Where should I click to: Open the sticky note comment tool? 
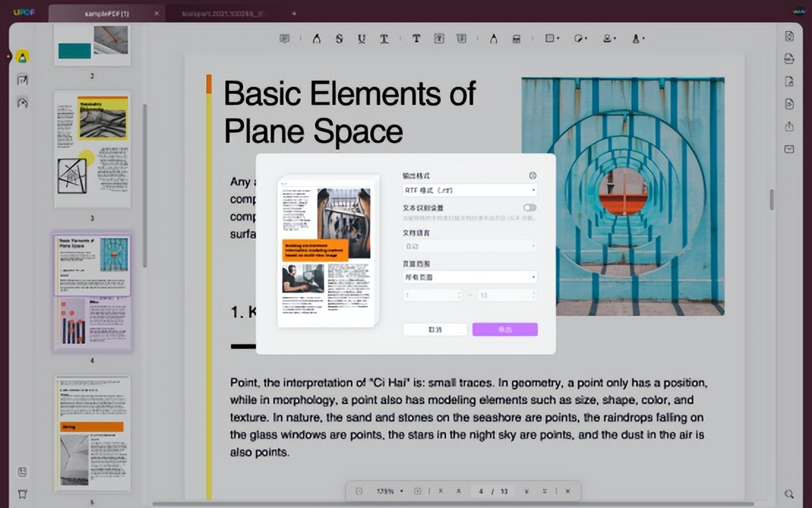(x=285, y=39)
